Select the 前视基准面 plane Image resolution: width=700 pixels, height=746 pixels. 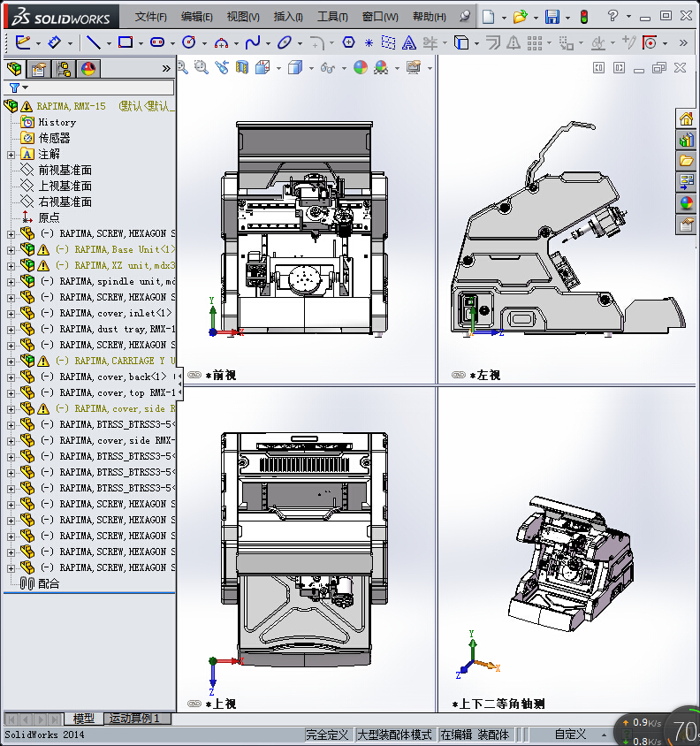click(65, 170)
